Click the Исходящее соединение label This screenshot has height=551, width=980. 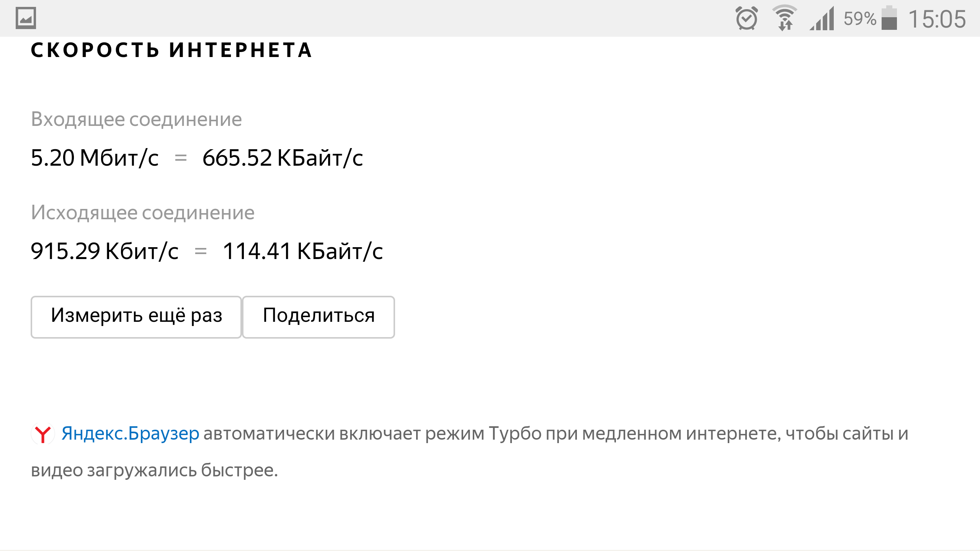[142, 213]
